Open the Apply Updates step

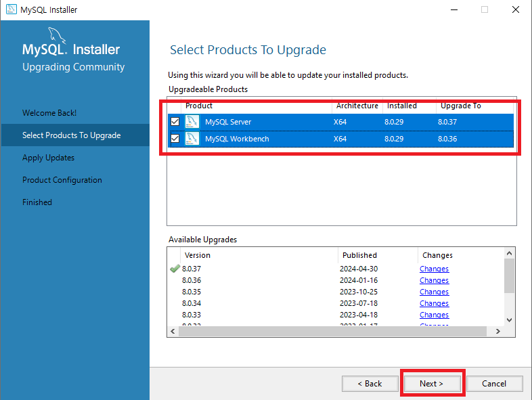pyautogui.click(x=48, y=158)
